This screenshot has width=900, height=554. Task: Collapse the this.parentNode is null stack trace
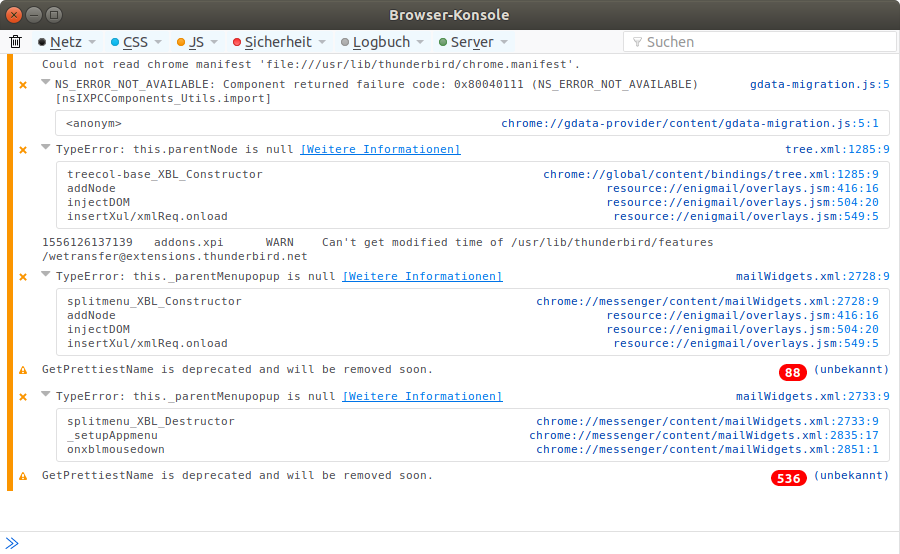tap(46, 148)
